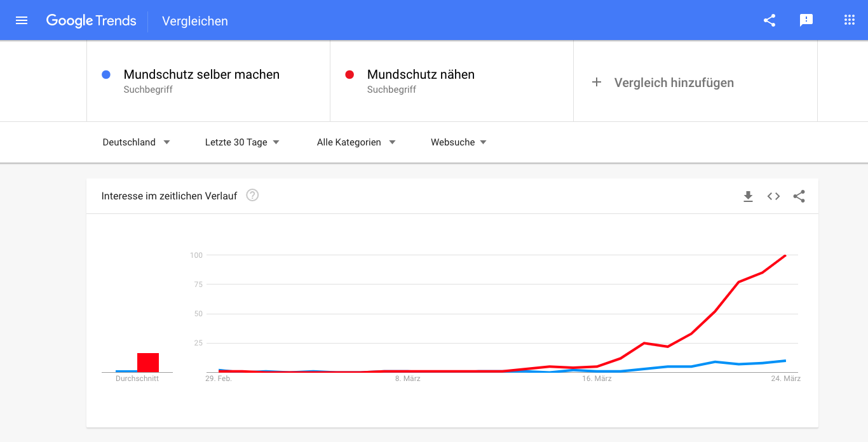Open the Websuche search type dropdown
The width and height of the screenshot is (868, 442).
coord(458,142)
